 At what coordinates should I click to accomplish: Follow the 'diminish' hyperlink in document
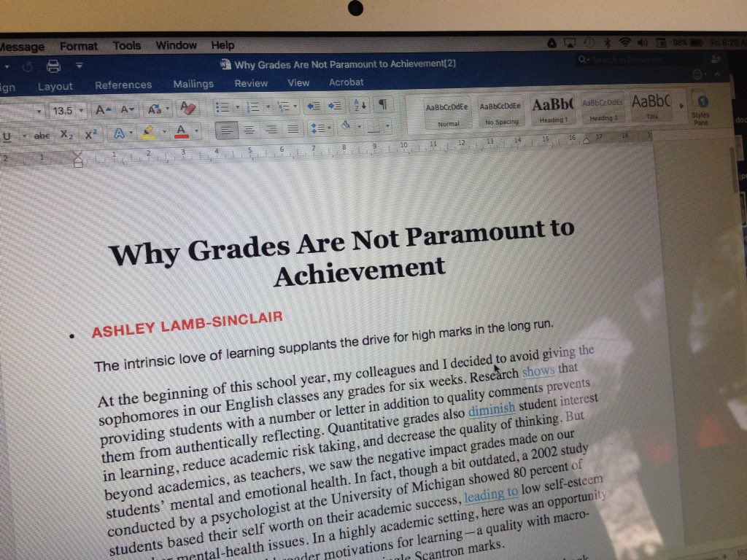pyautogui.click(x=492, y=408)
